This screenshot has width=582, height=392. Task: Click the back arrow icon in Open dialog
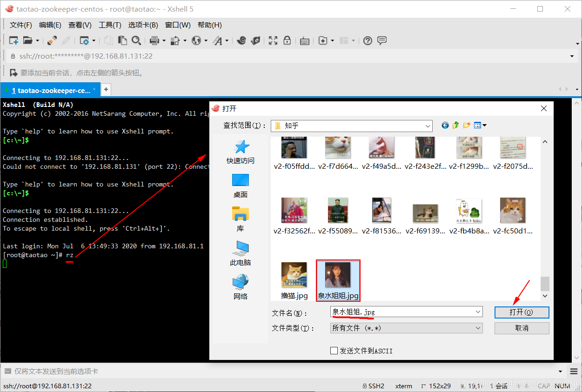click(445, 125)
